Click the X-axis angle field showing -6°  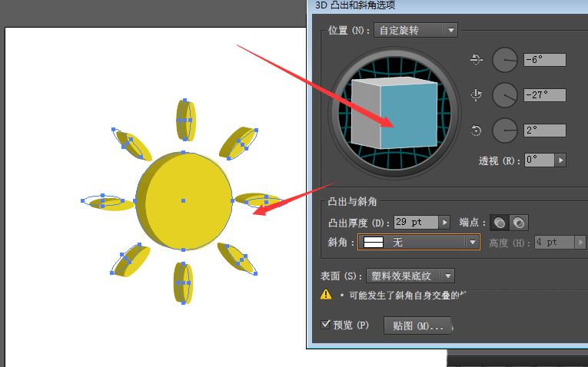544,60
